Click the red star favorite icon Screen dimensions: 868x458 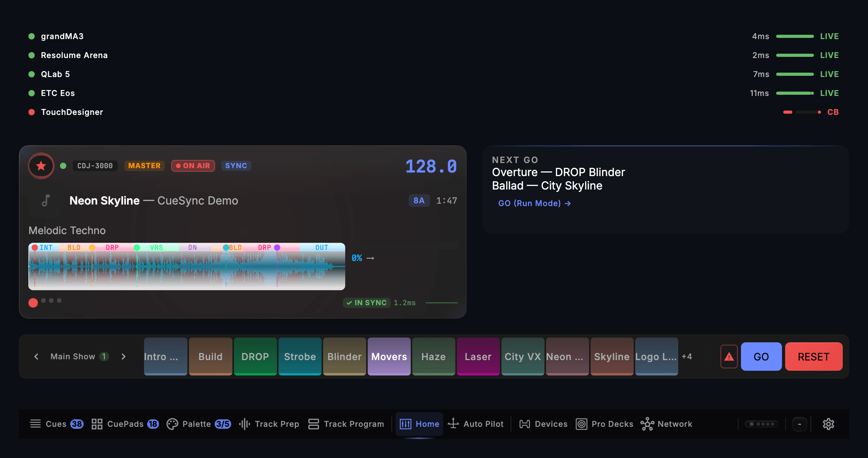[41, 166]
